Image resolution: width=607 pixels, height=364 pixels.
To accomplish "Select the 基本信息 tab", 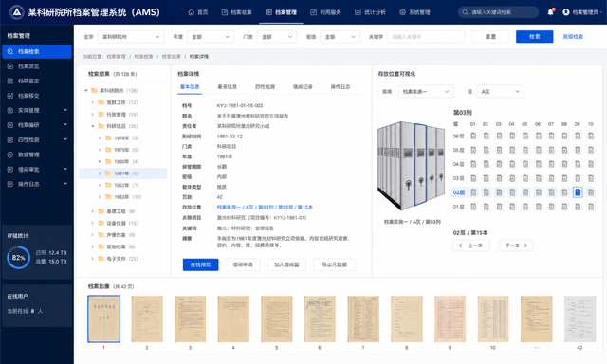I will [x=190, y=87].
